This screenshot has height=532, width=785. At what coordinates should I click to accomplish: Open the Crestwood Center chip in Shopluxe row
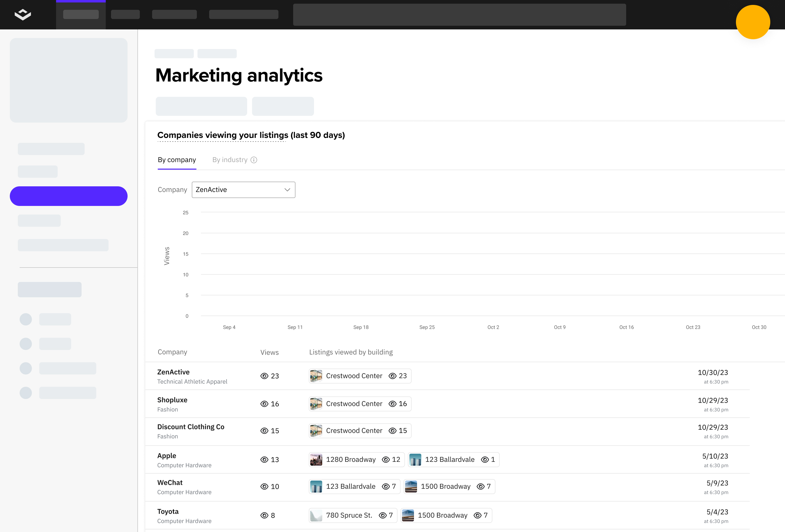pos(360,404)
